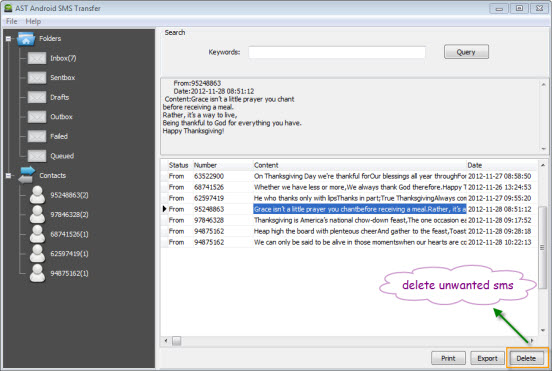Select contact avatar for 95248863(2)
This screenshot has width=552, height=371.
point(37,195)
